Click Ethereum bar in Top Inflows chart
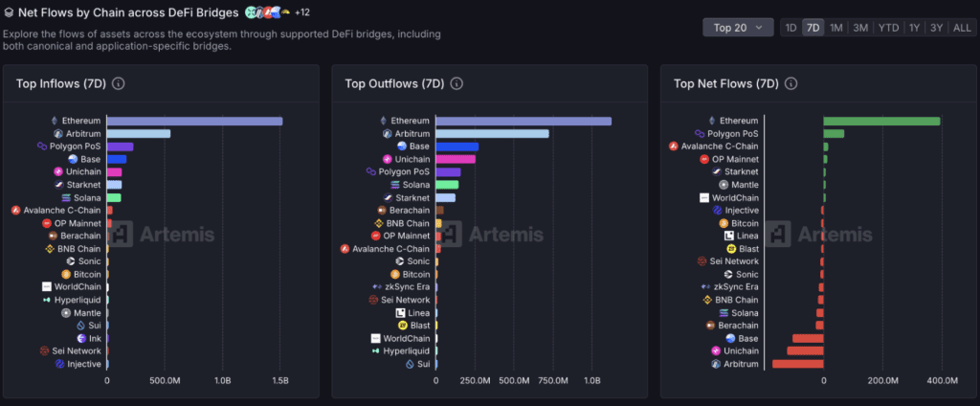Screen dimensions: 980x406 [194, 122]
